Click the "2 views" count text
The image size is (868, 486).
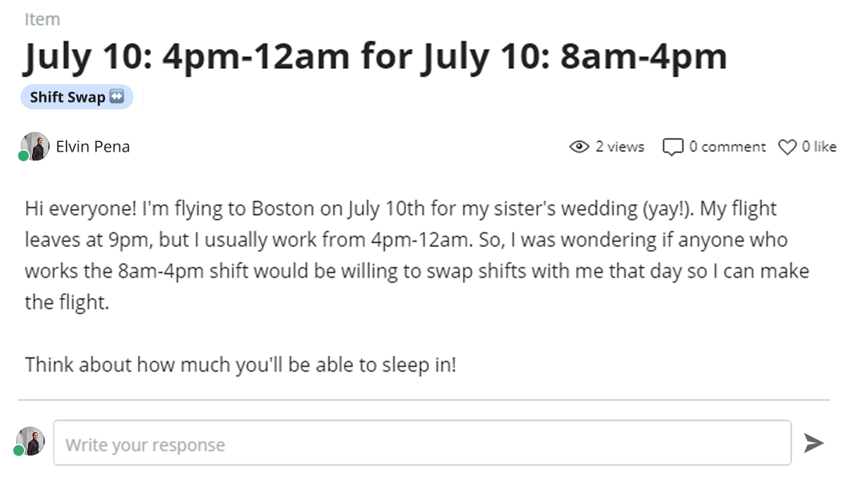point(620,147)
